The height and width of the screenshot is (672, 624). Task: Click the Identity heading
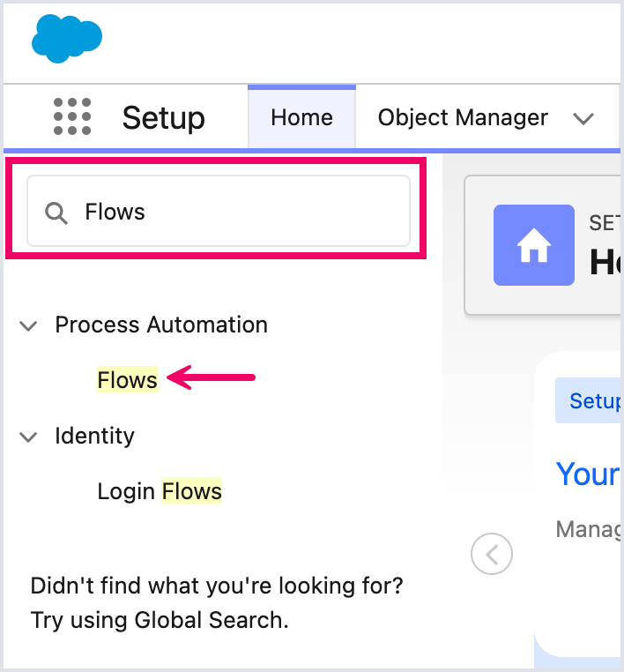pos(94,436)
